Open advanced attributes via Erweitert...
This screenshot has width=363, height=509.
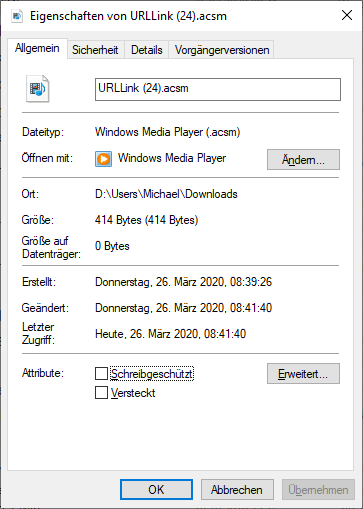click(x=303, y=374)
